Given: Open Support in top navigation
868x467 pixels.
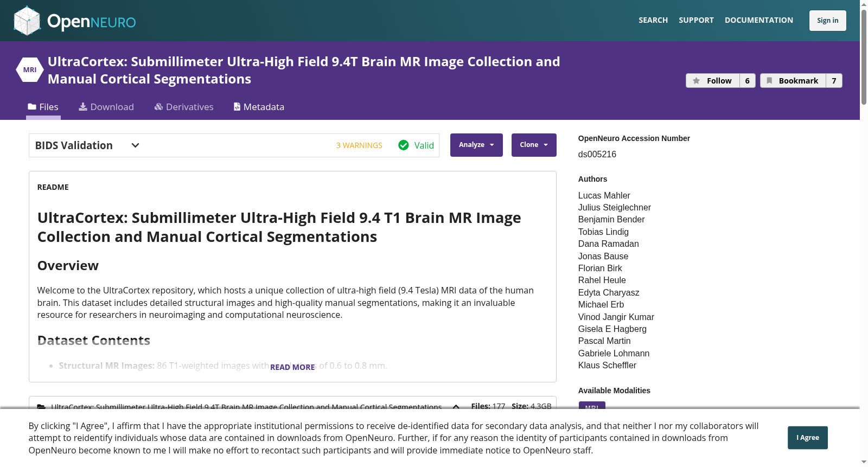Looking at the screenshot, I should [696, 20].
